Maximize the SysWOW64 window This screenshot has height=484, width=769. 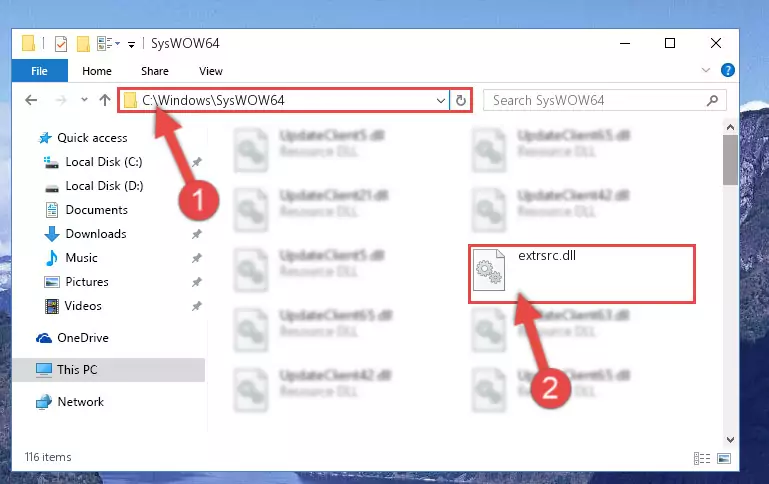670,43
